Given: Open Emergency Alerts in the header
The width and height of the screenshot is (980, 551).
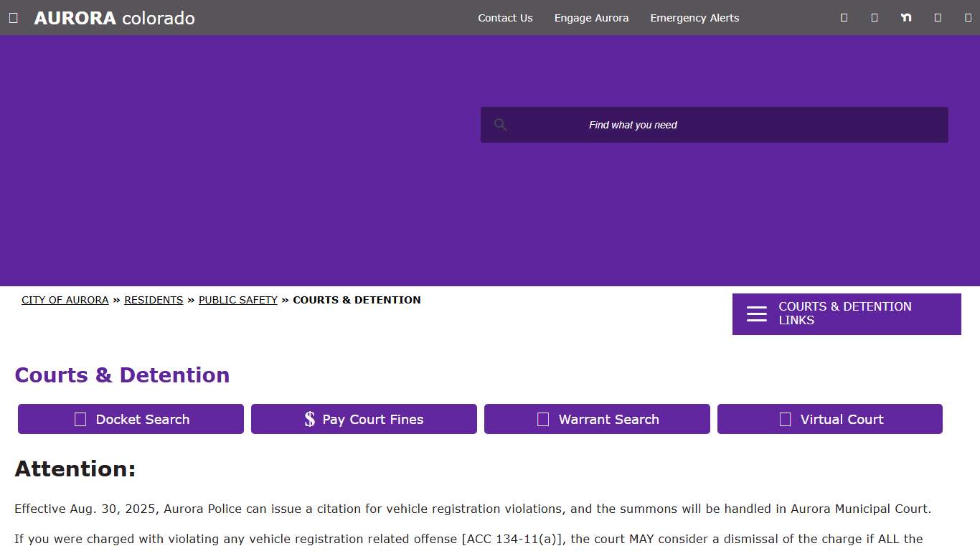Looking at the screenshot, I should [x=694, y=18].
